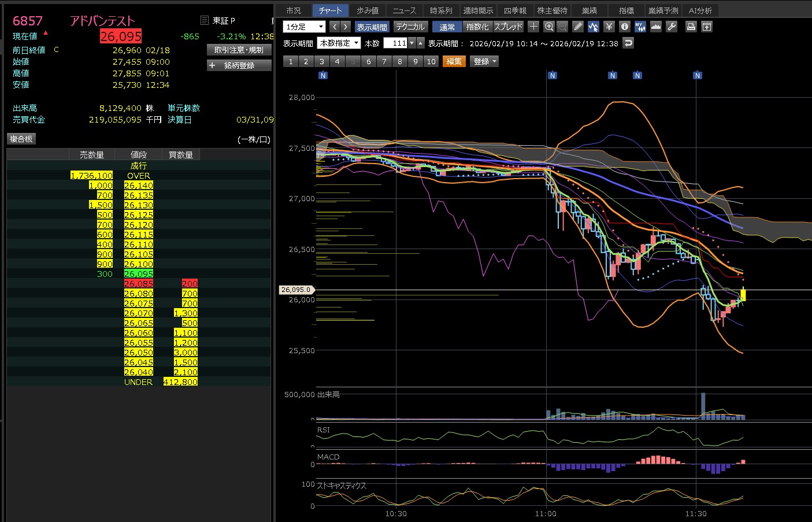Reset display period with return arrow icon
812x522 pixels.
[628, 43]
